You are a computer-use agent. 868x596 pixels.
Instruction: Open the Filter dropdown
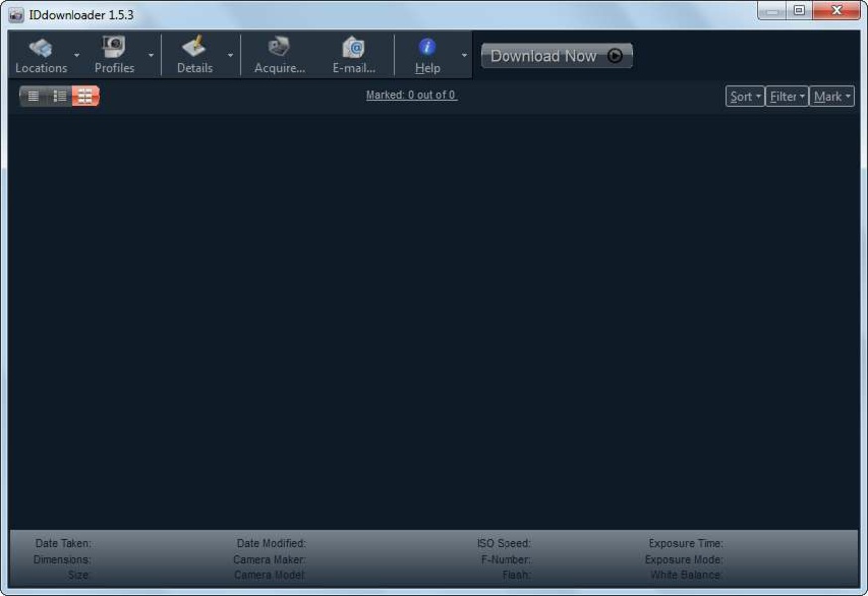[x=787, y=97]
